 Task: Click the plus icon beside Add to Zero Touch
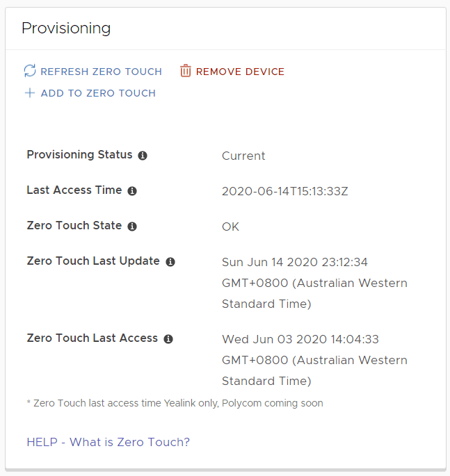coord(30,93)
